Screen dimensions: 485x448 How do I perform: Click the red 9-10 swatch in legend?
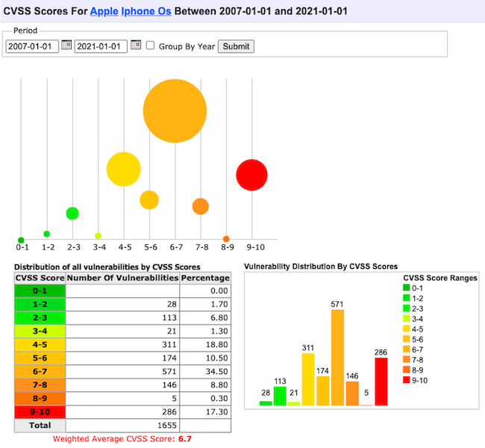click(x=407, y=380)
